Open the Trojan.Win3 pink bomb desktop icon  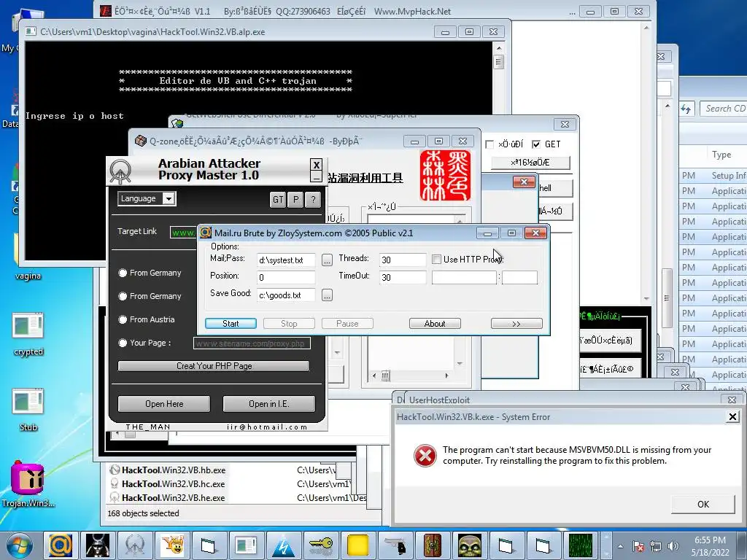28,484
